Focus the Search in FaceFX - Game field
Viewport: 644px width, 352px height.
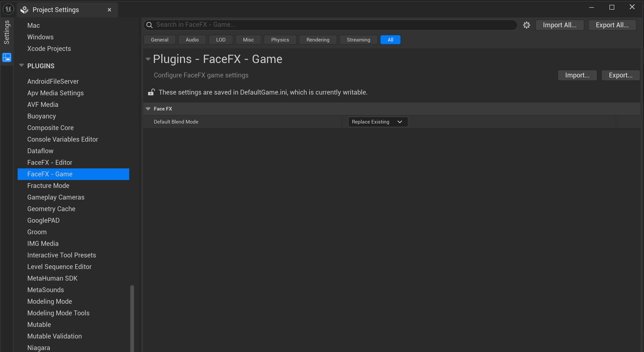pyautogui.click(x=330, y=25)
